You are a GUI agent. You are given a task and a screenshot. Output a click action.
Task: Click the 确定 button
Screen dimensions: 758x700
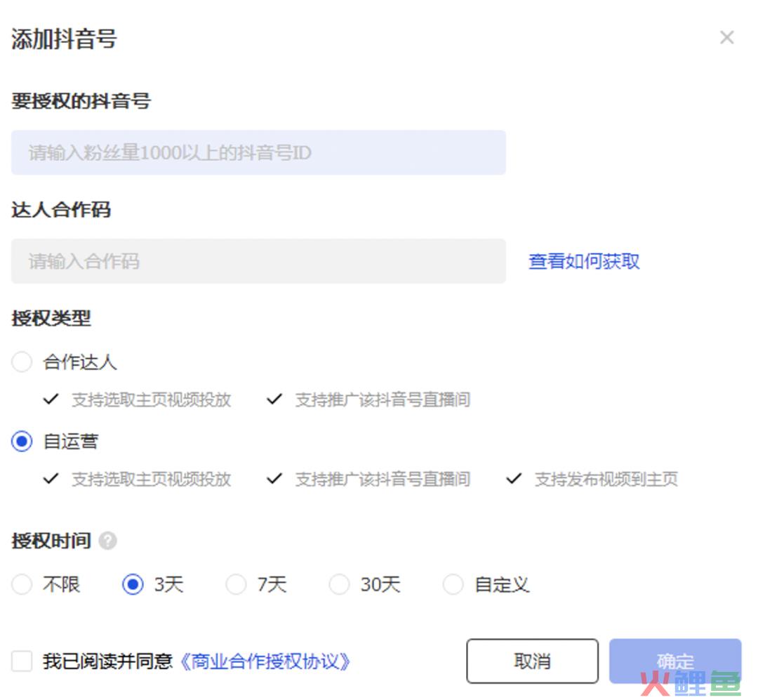coord(675,661)
